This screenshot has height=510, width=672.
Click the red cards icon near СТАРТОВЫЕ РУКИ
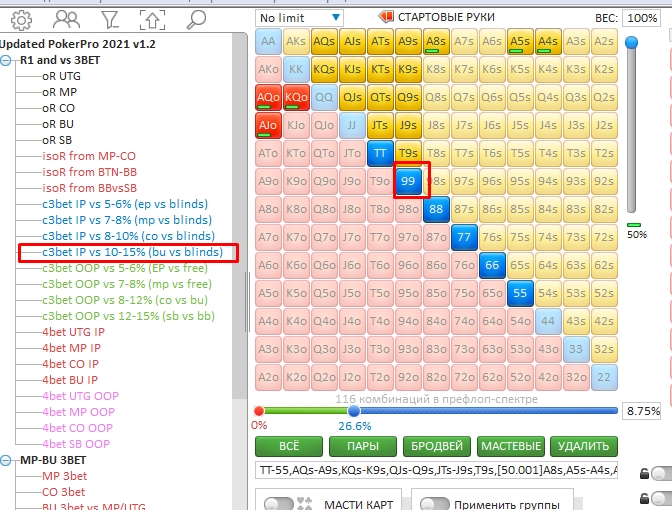(x=386, y=17)
